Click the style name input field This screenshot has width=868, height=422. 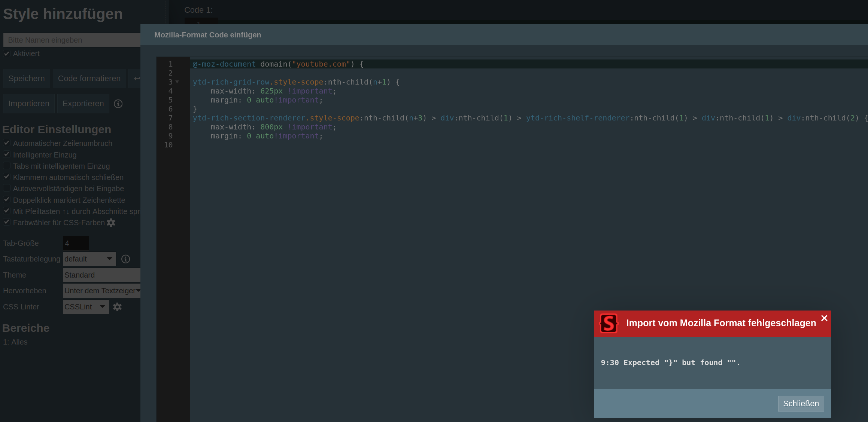pyautogui.click(x=72, y=40)
